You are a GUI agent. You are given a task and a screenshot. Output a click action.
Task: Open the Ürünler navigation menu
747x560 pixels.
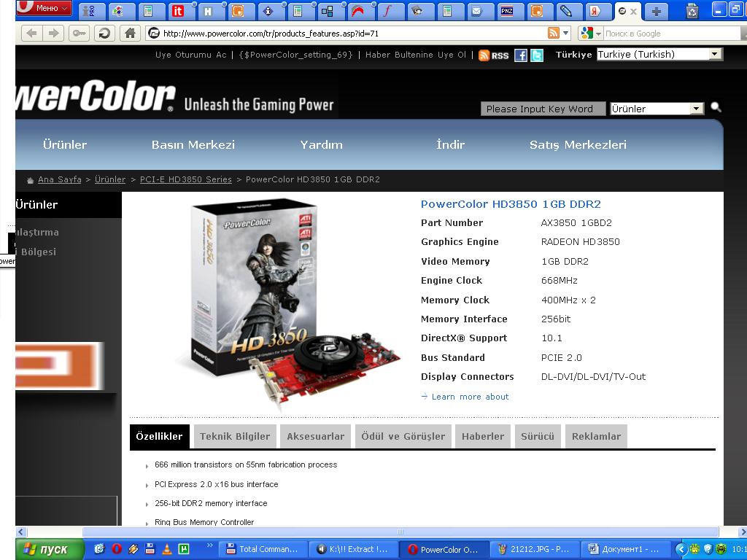pos(65,145)
